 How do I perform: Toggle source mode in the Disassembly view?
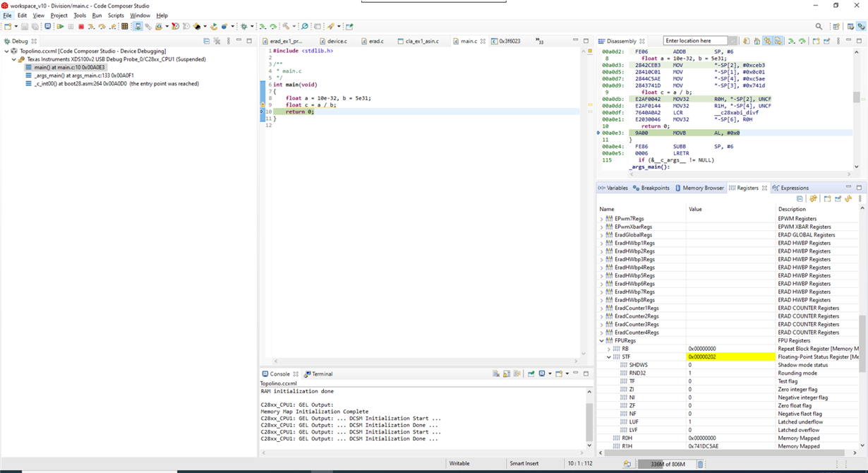coord(777,40)
